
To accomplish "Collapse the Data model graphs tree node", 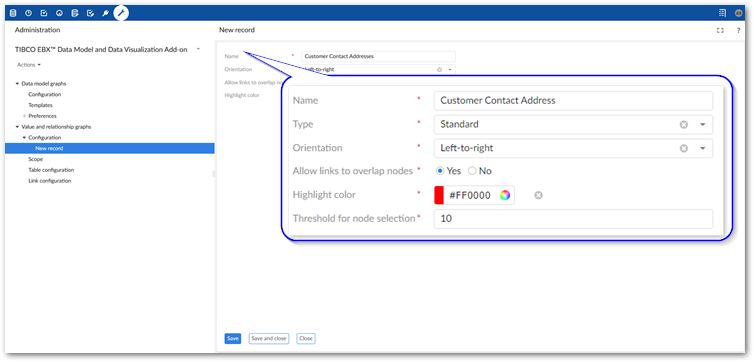I will pyautogui.click(x=17, y=84).
